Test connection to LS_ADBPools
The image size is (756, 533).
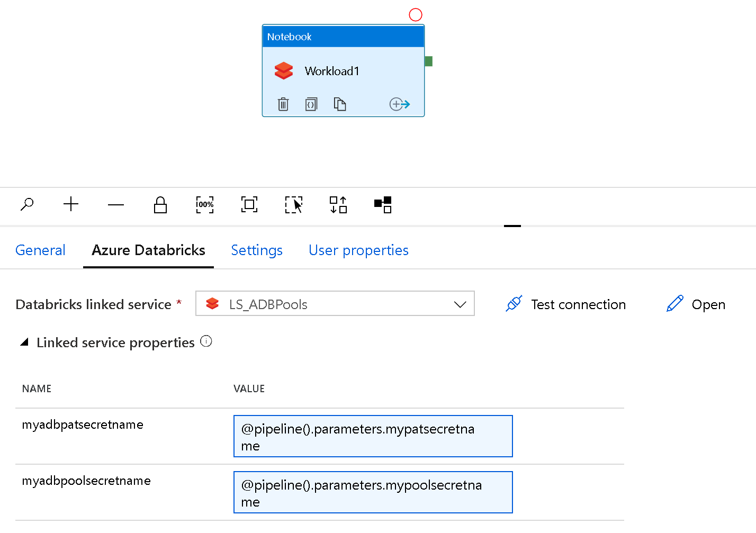564,304
